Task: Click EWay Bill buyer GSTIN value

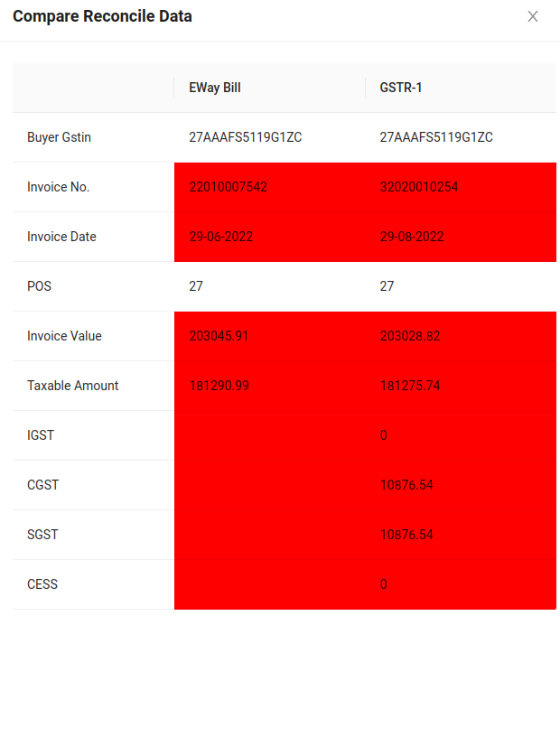Action: [x=246, y=137]
